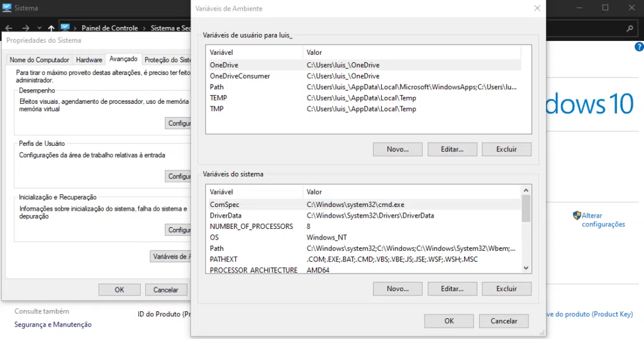This screenshot has height=339, width=644.
Task: Select DriverData system variable row
Action: tap(364, 215)
